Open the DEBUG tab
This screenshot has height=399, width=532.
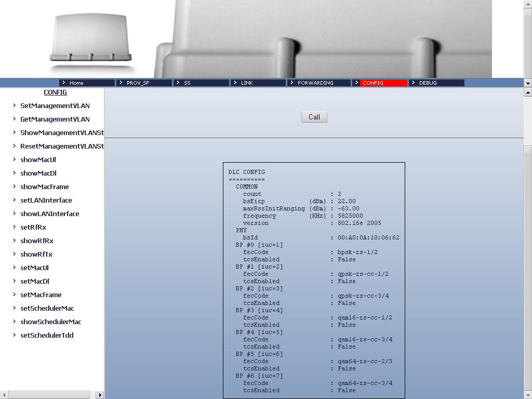point(436,83)
